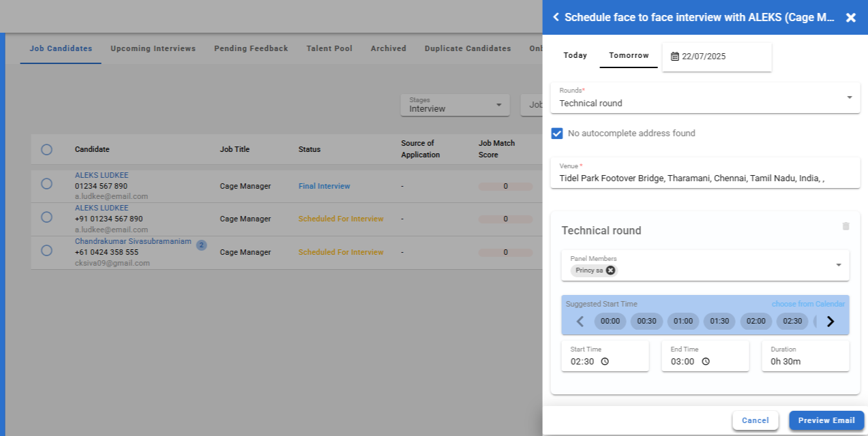Click the choose from Calendar link

point(807,304)
